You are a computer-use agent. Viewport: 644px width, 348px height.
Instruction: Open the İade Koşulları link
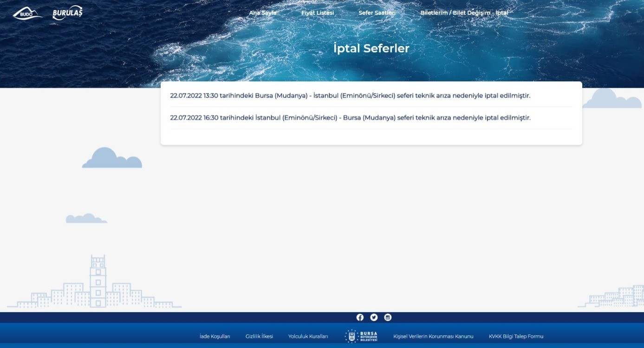click(215, 336)
